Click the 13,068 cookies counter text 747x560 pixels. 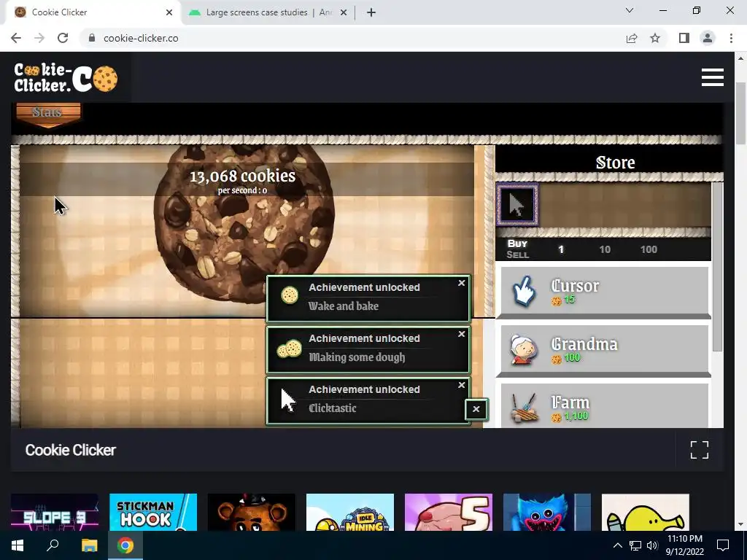242,176
